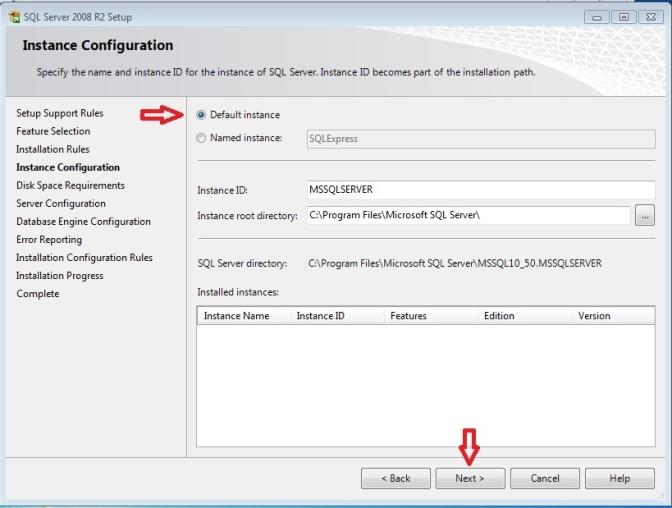Click the Instance ID column header

[336, 316]
